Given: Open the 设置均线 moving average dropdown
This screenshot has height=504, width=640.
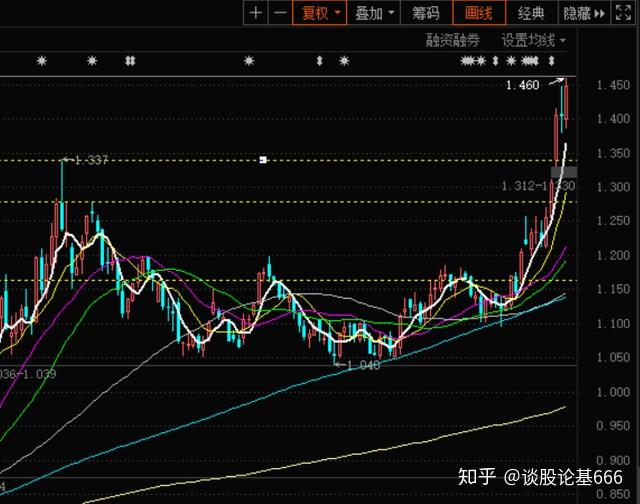Looking at the screenshot, I should [x=533, y=40].
